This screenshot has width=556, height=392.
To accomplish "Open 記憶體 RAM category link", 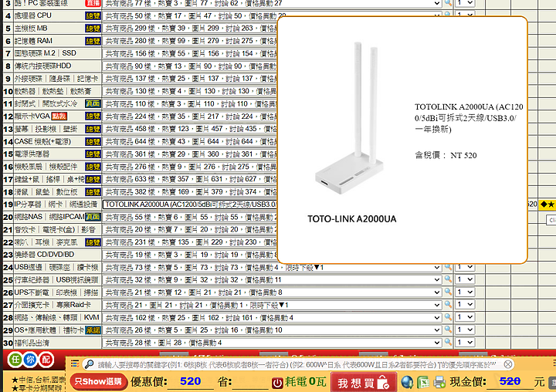I will [x=33, y=41].
